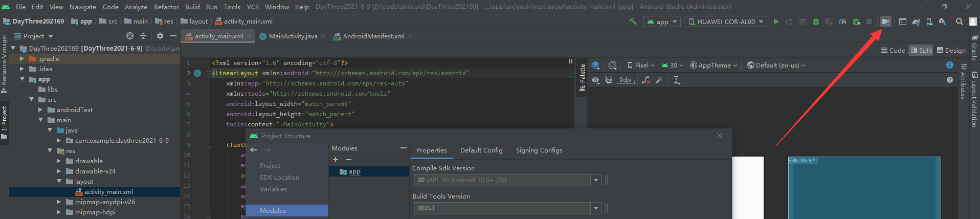Open Project panel gear settings
This screenshot has width=980, height=219.
pos(160,36)
